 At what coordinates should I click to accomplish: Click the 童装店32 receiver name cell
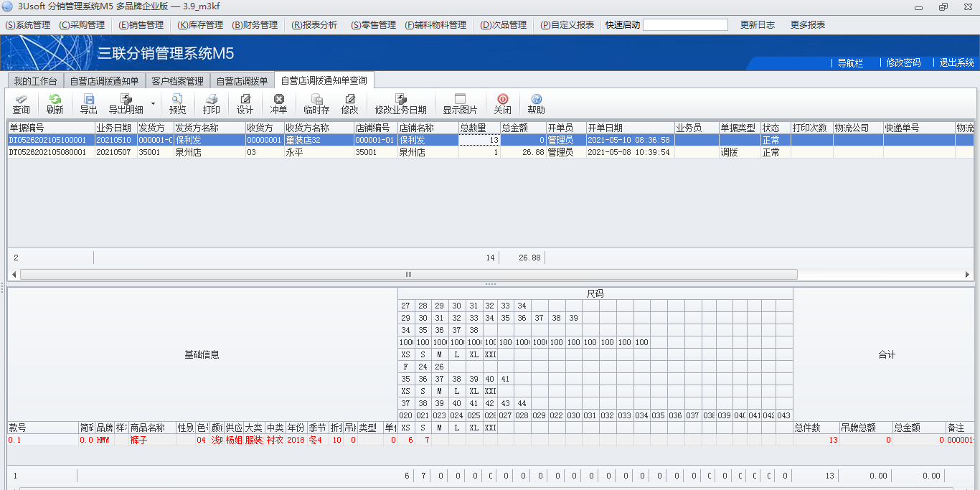tap(319, 140)
